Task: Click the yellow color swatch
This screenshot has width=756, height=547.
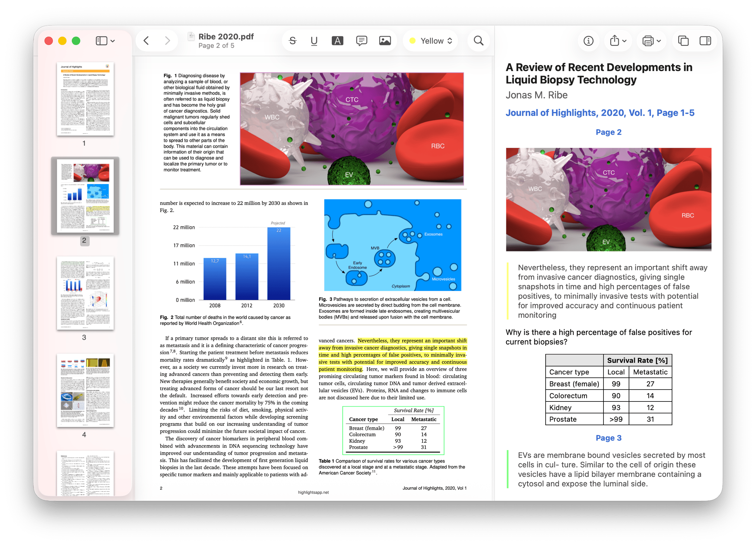Action: 413,40
